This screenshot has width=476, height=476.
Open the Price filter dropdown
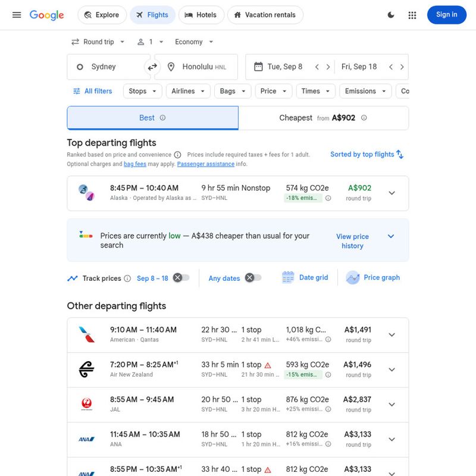pyautogui.click(x=273, y=91)
